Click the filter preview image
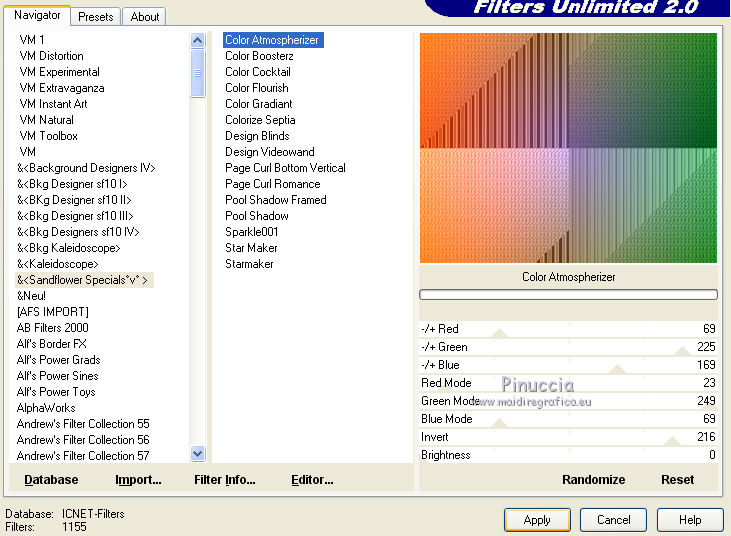This screenshot has height=536, width=731. [568, 148]
